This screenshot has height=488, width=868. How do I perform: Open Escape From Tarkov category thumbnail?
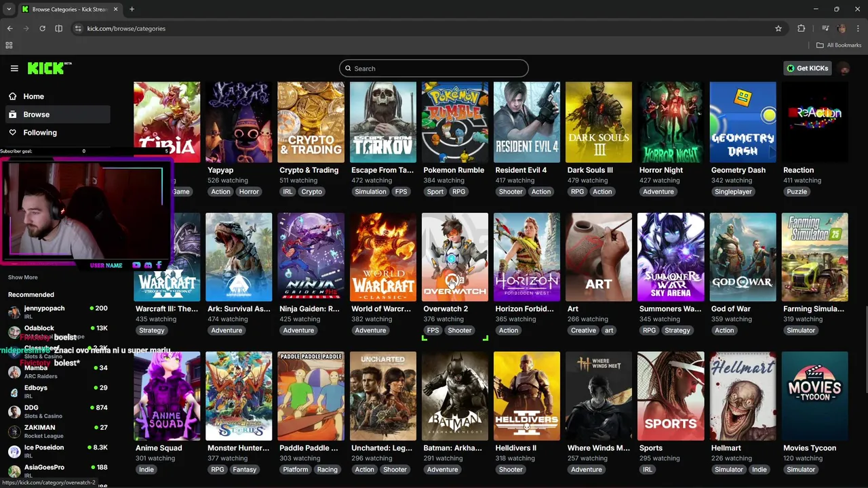[382, 122]
